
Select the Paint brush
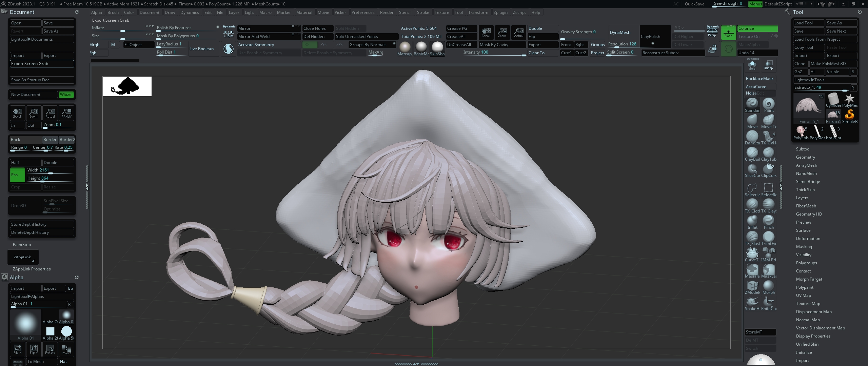[x=768, y=105]
